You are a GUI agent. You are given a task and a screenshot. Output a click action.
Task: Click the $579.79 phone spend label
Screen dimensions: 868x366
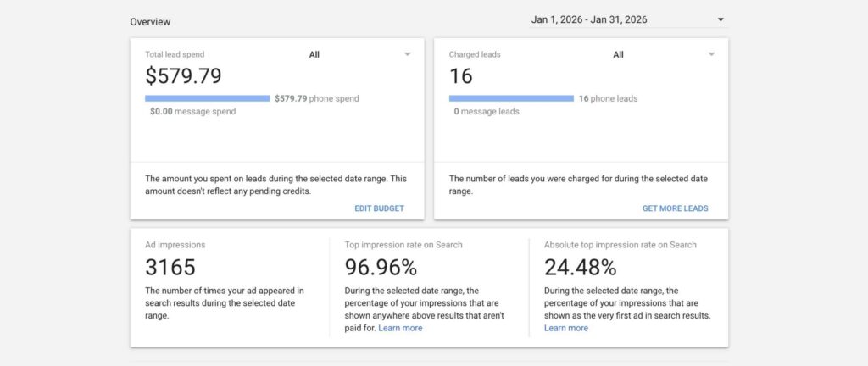click(317, 98)
